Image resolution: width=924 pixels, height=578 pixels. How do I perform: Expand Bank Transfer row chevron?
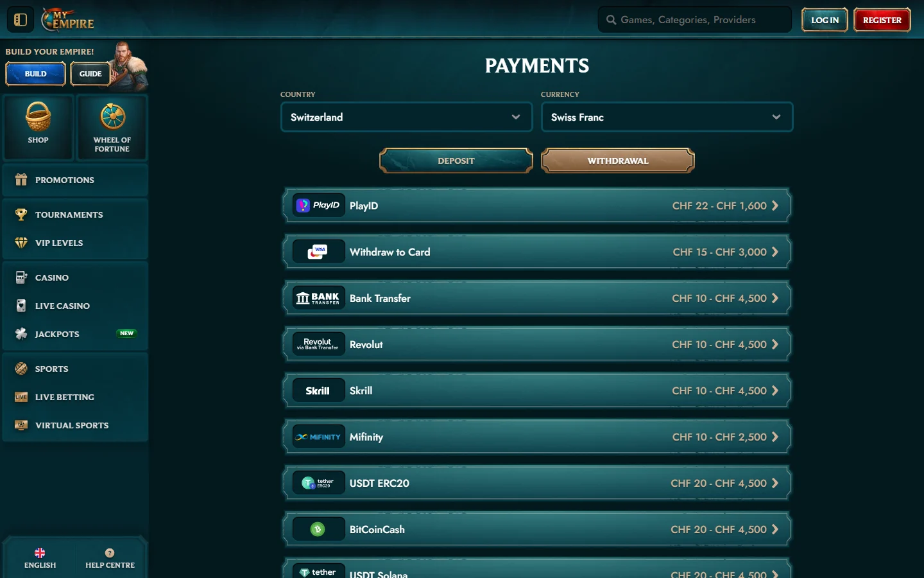pos(775,298)
